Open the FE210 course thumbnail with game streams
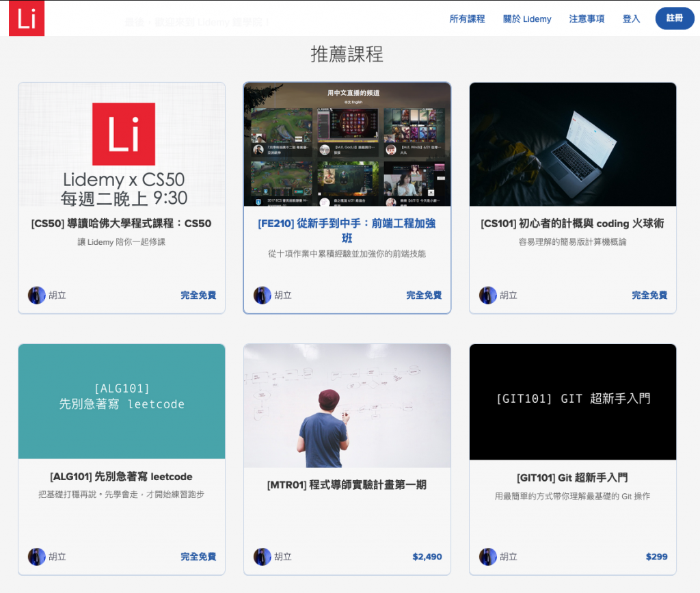Viewport: 700px width, 593px height. point(347,144)
